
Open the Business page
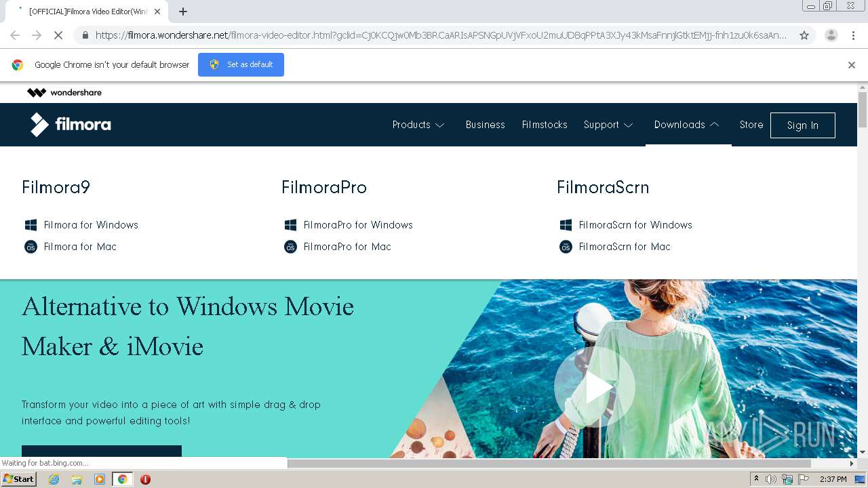[485, 125]
